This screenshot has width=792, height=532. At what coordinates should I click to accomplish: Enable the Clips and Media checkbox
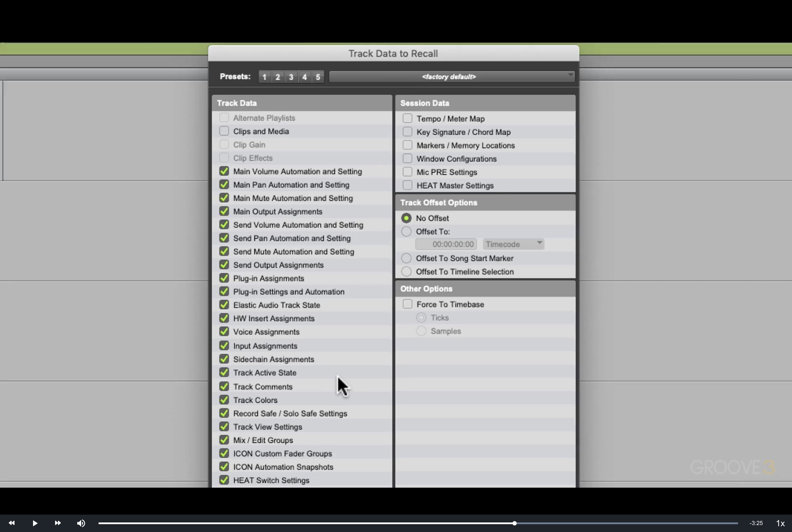224,131
